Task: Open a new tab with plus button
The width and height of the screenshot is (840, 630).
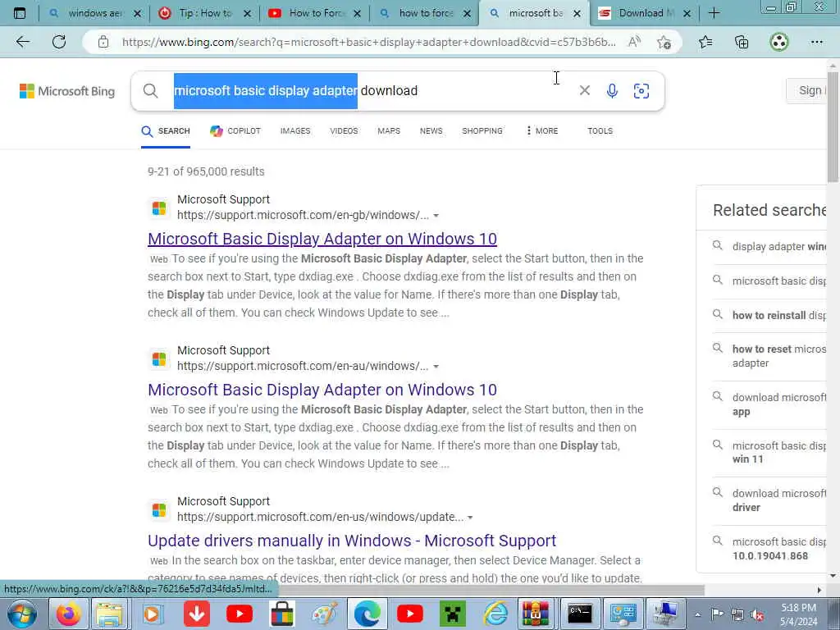Action: click(714, 13)
